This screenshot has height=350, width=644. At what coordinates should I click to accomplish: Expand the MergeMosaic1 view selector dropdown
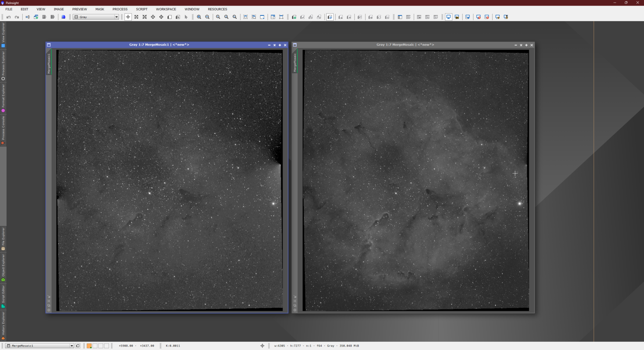71,346
